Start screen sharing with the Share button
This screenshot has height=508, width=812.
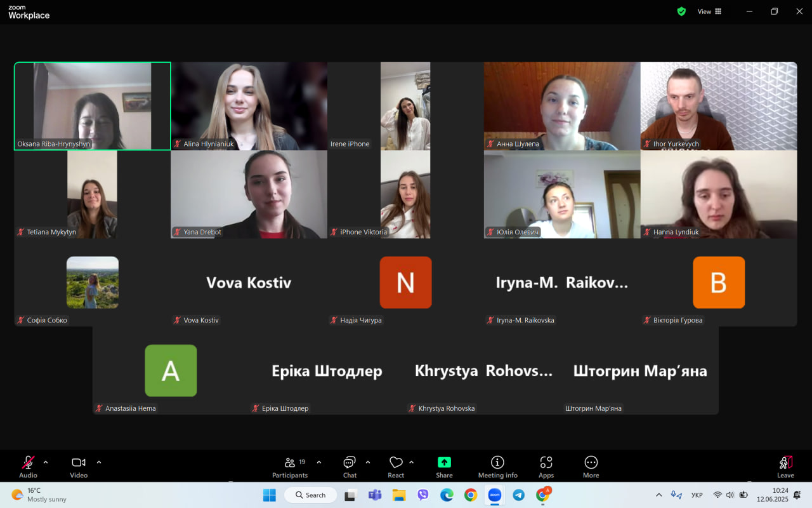(444, 467)
